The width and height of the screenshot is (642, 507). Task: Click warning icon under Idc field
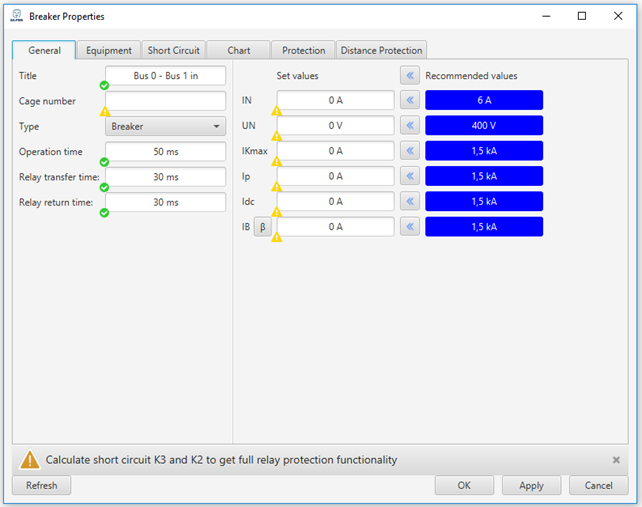(x=277, y=212)
